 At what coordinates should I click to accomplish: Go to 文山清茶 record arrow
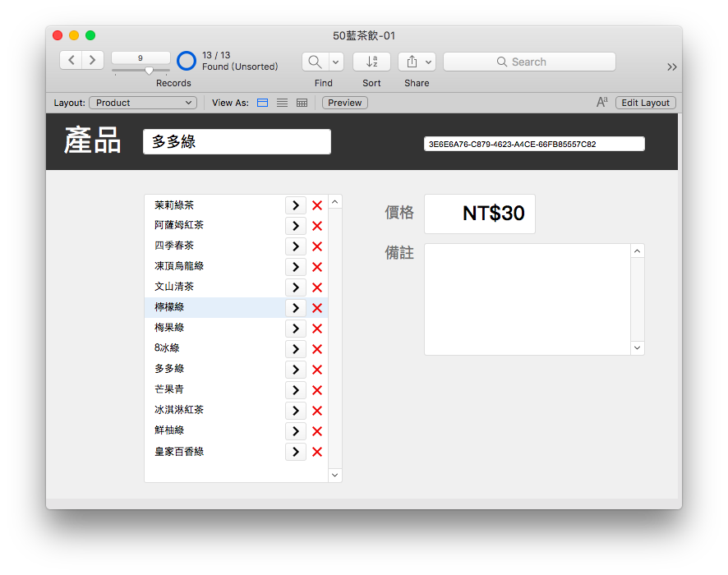click(296, 287)
